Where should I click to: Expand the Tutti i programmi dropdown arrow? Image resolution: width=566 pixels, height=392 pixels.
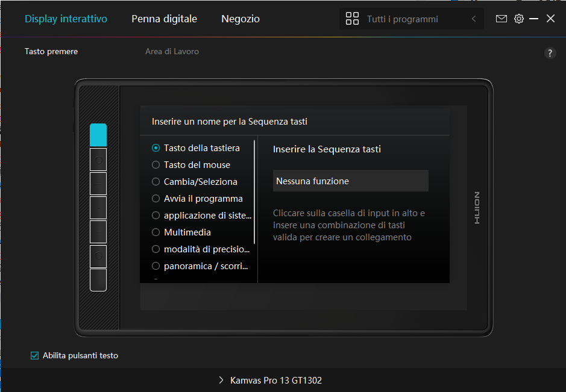(474, 19)
